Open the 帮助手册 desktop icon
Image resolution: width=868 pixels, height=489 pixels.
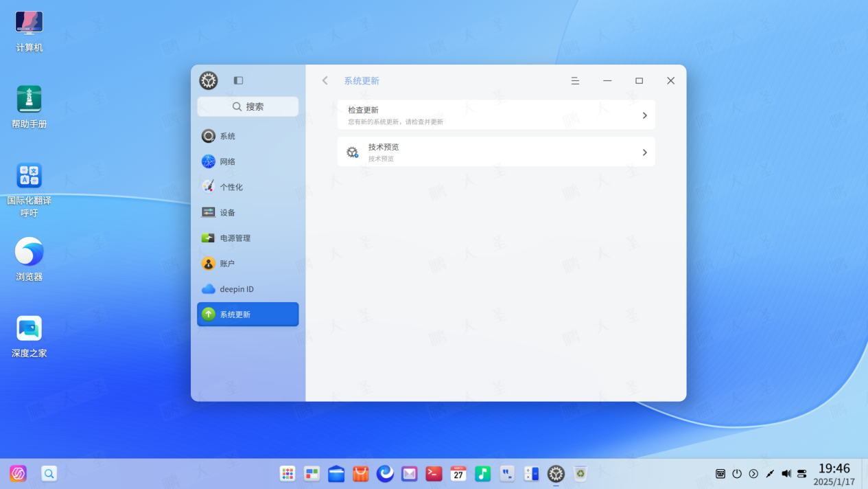pos(30,108)
